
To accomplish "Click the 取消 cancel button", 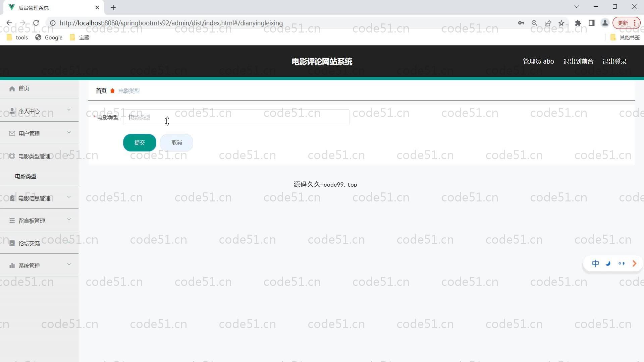I will click(176, 143).
